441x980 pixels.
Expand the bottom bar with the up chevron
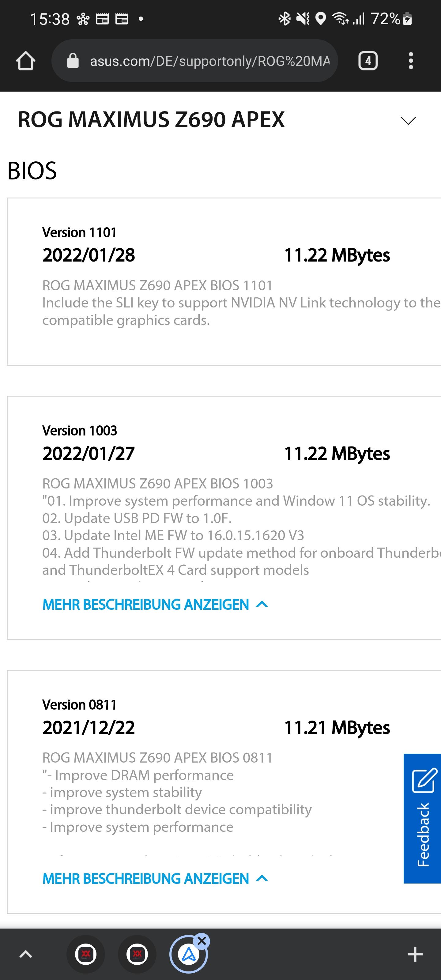(x=26, y=954)
